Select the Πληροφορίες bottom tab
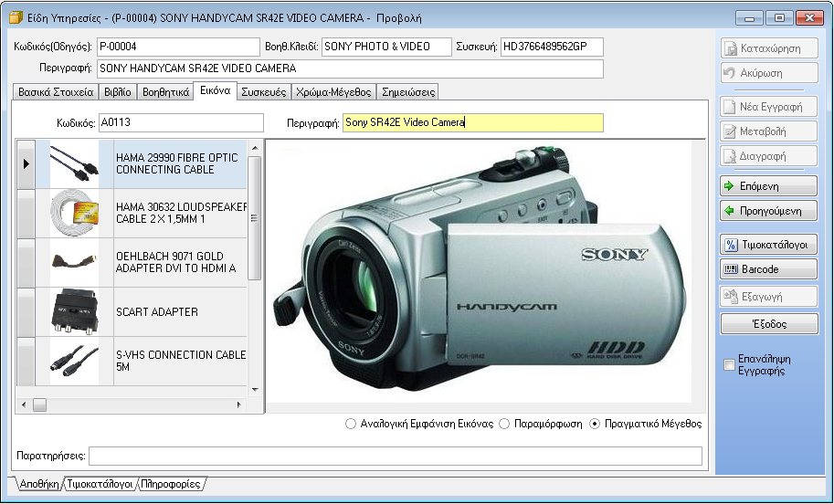The image size is (834, 504). pos(171,484)
